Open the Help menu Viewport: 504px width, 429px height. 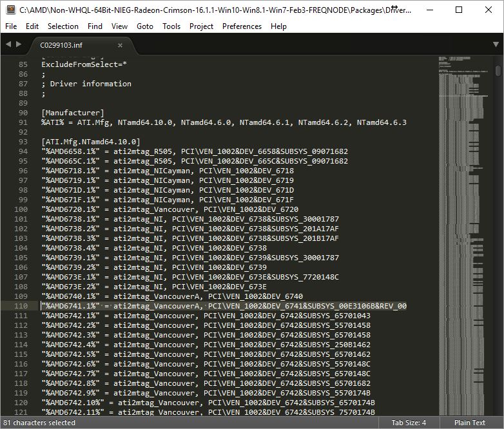[x=278, y=26]
